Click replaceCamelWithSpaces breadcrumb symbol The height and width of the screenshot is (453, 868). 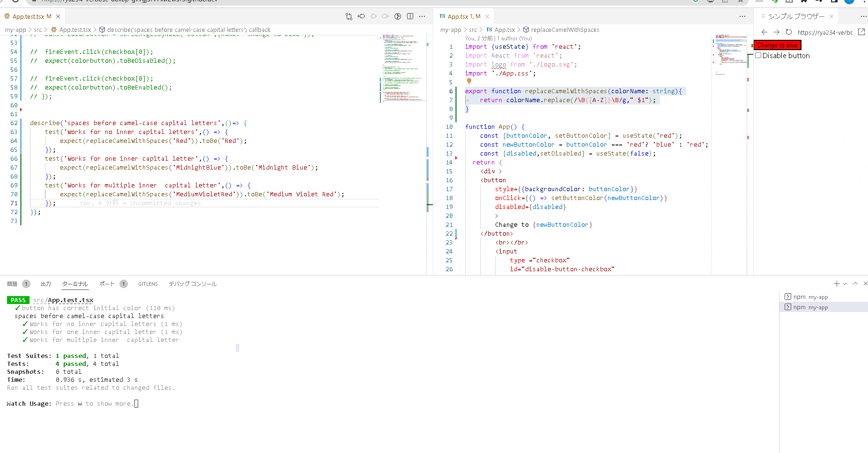(x=565, y=30)
